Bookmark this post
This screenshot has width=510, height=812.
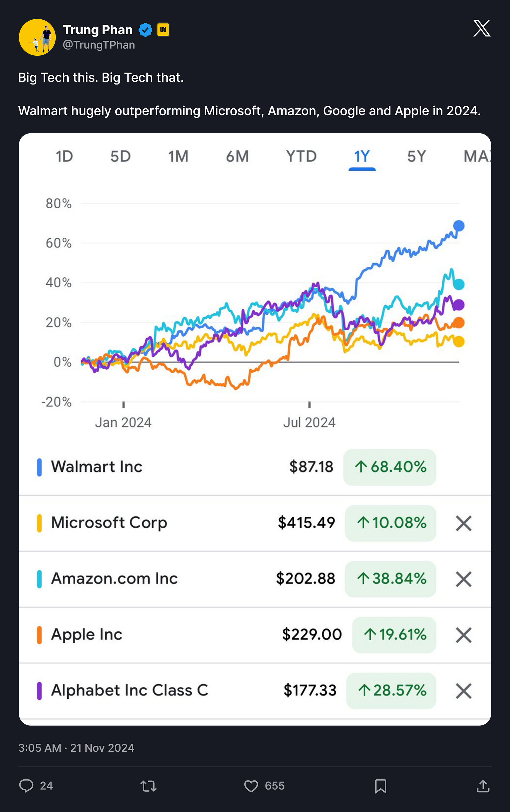pos(380,786)
